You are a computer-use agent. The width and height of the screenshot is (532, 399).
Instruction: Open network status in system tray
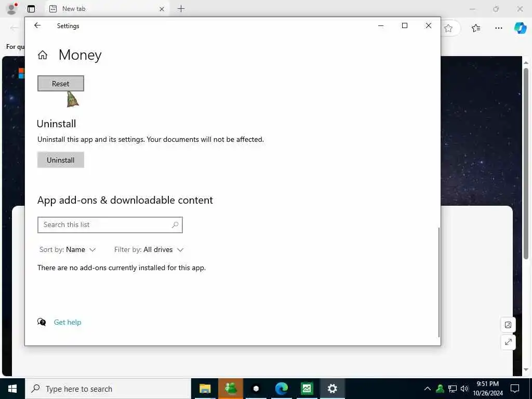(x=453, y=389)
